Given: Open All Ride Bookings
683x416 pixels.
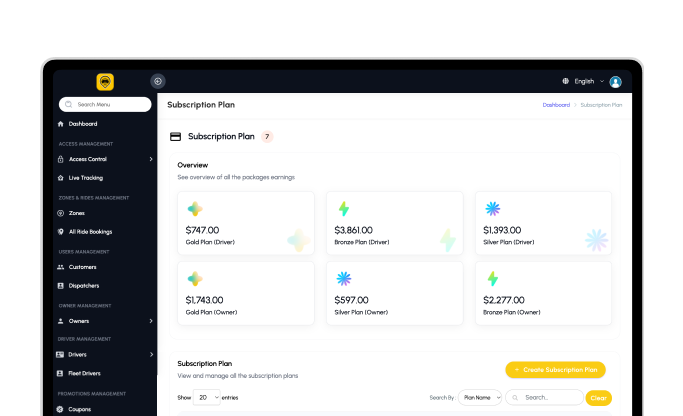Looking at the screenshot, I should tap(90, 232).
